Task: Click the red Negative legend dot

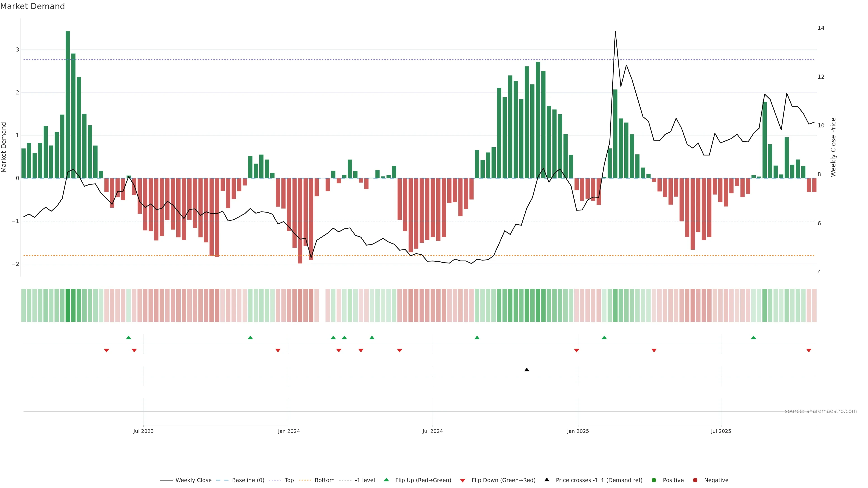Action: 695,480
